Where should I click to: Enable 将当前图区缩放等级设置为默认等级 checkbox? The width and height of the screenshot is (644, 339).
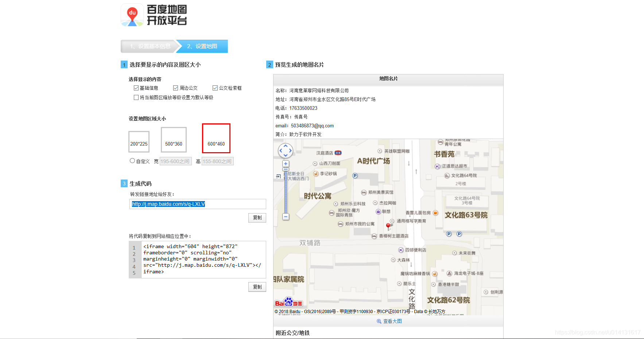point(136,97)
